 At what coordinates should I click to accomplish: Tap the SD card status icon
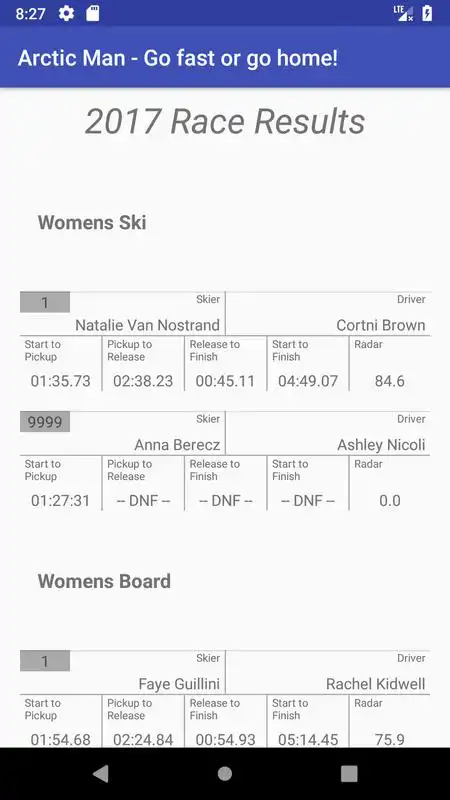click(x=92, y=13)
